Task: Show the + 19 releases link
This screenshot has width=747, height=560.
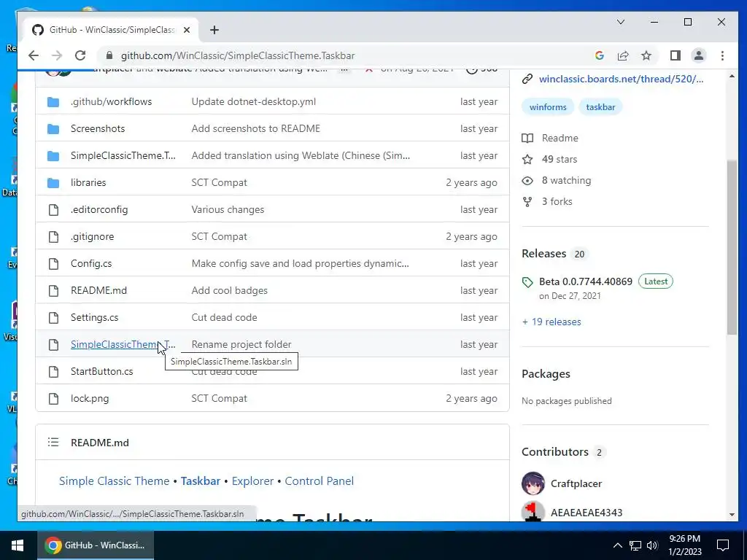Action: (551, 322)
